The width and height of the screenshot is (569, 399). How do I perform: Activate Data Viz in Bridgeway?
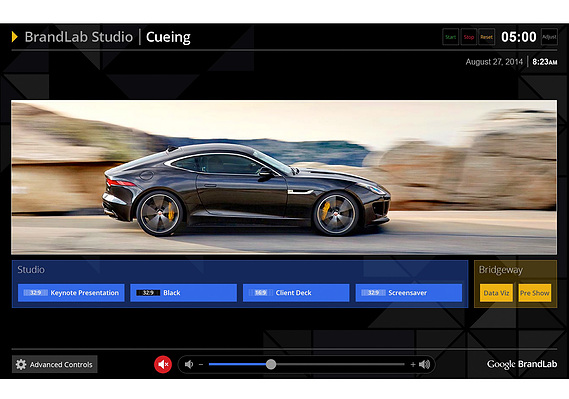[x=496, y=293]
